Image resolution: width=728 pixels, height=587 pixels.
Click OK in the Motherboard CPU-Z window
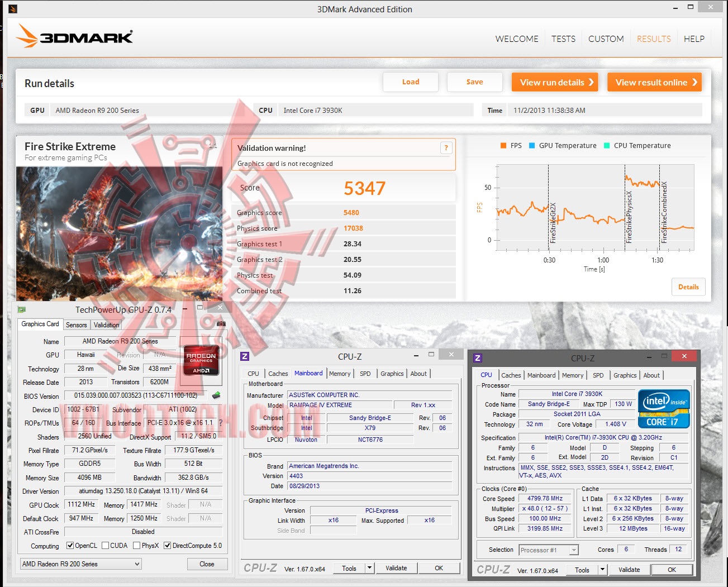click(x=439, y=568)
